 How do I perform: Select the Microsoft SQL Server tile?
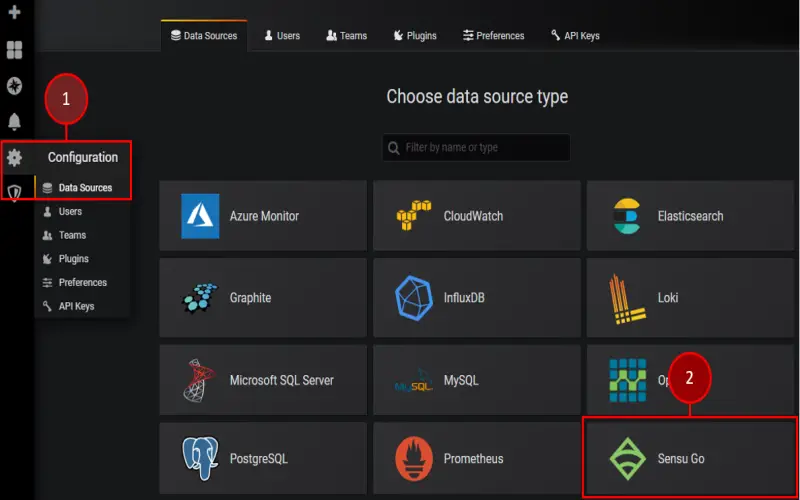(x=263, y=380)
